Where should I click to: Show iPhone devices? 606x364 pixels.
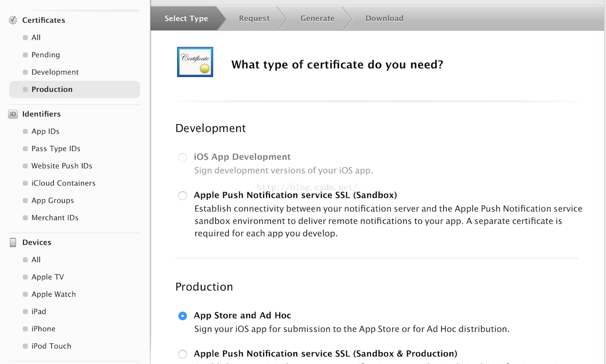point(43,329)
